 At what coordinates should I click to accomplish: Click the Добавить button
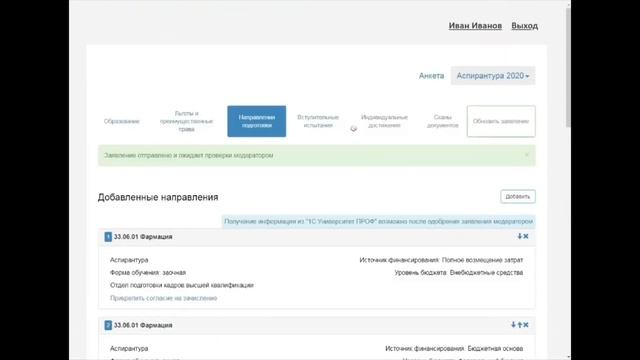point(518,197)
